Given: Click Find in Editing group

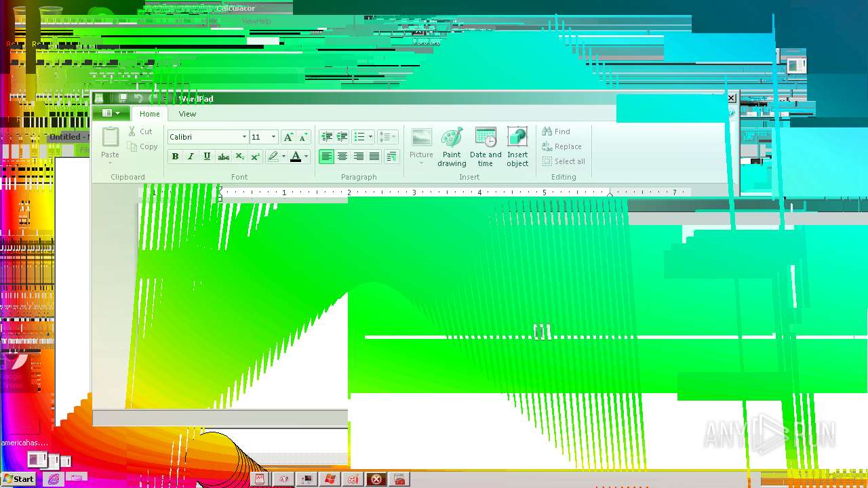Looking at the screenshot, I should [x=556, y=131].
